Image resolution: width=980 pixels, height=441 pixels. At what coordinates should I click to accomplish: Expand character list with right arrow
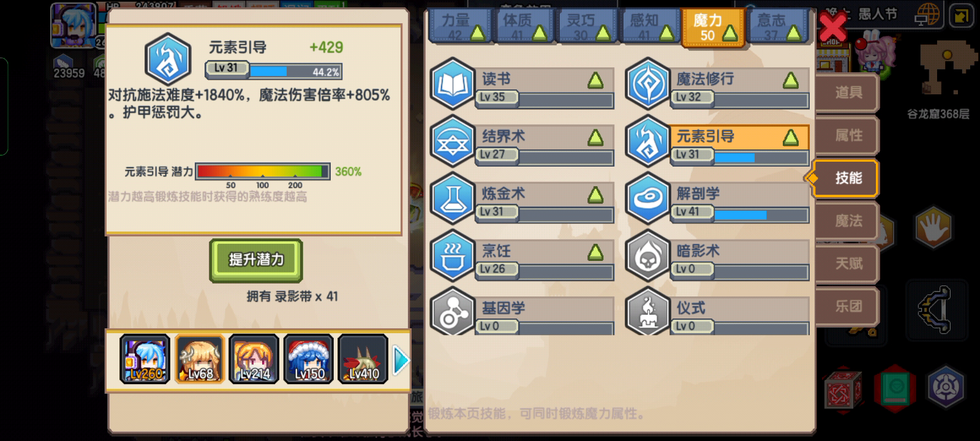pyautogui.click(x=401, y=360)
